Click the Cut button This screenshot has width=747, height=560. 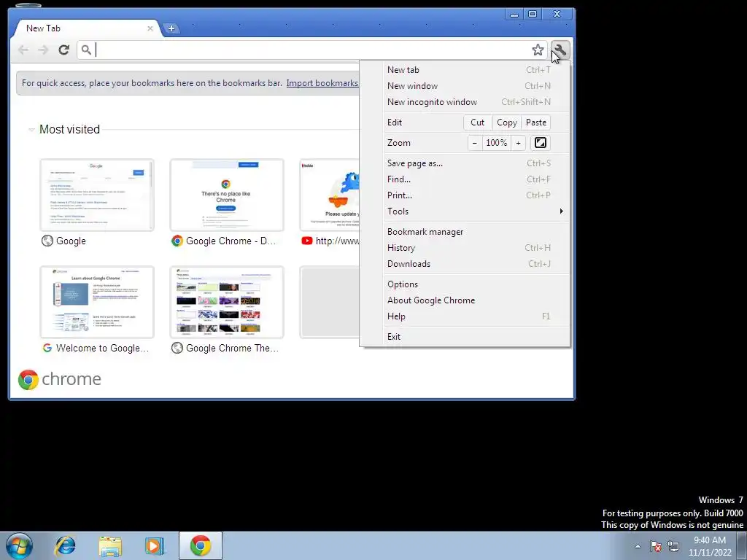477,122
